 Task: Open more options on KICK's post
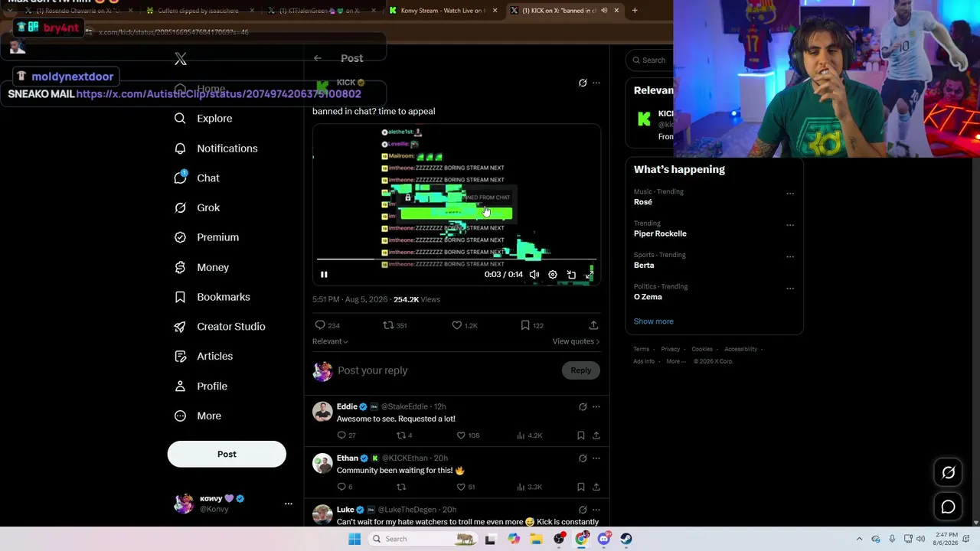coord(596,83)
